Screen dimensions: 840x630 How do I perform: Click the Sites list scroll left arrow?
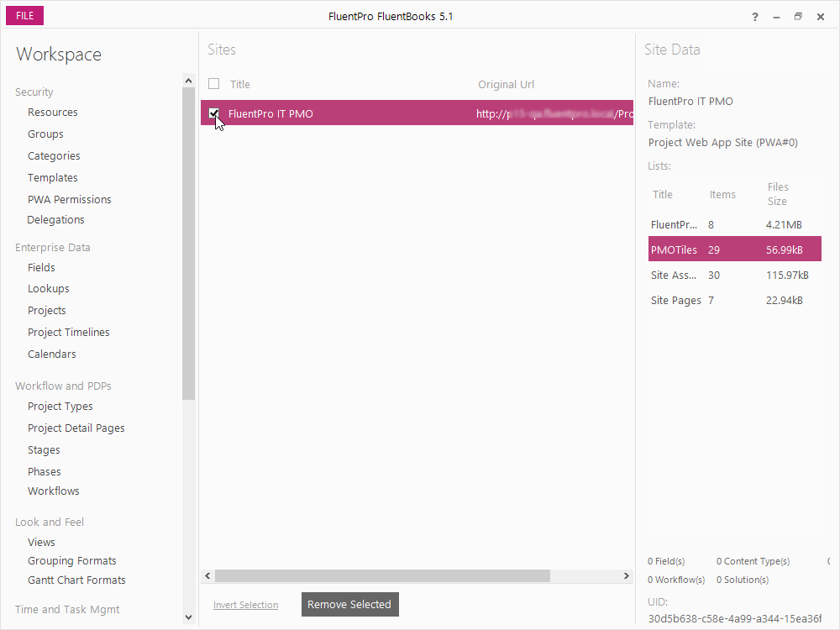point(207,576)
